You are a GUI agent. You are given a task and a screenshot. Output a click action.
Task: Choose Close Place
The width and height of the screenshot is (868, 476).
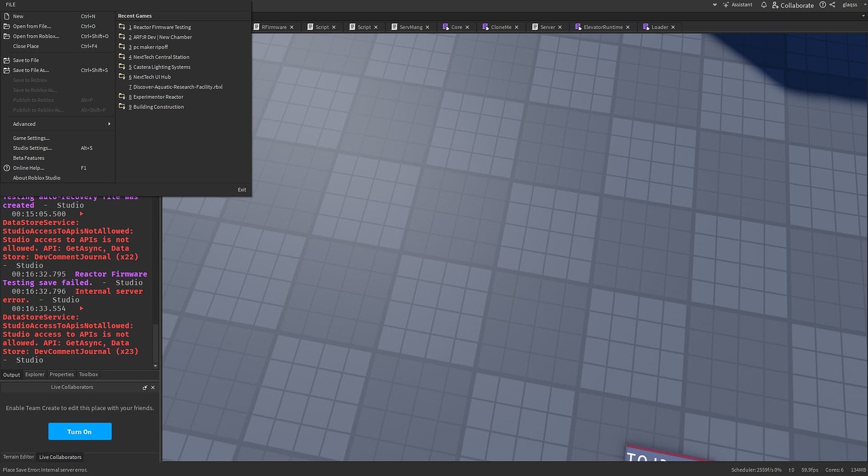pyautogui.click(x=58, y=47)
